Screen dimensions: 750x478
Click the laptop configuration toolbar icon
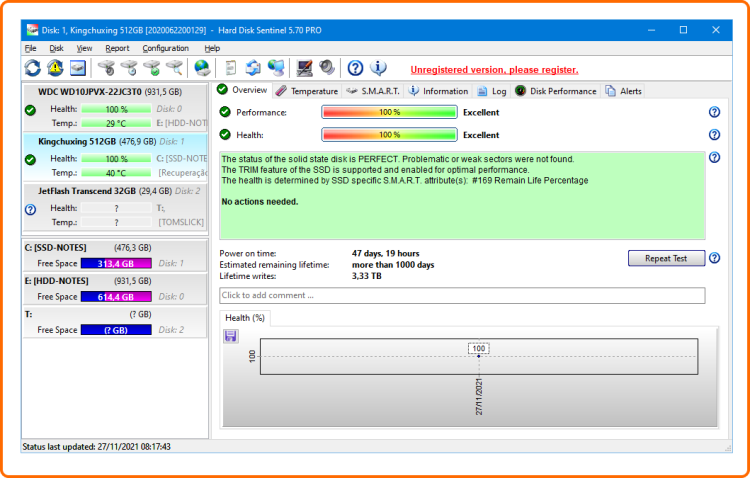pos(304,68)
